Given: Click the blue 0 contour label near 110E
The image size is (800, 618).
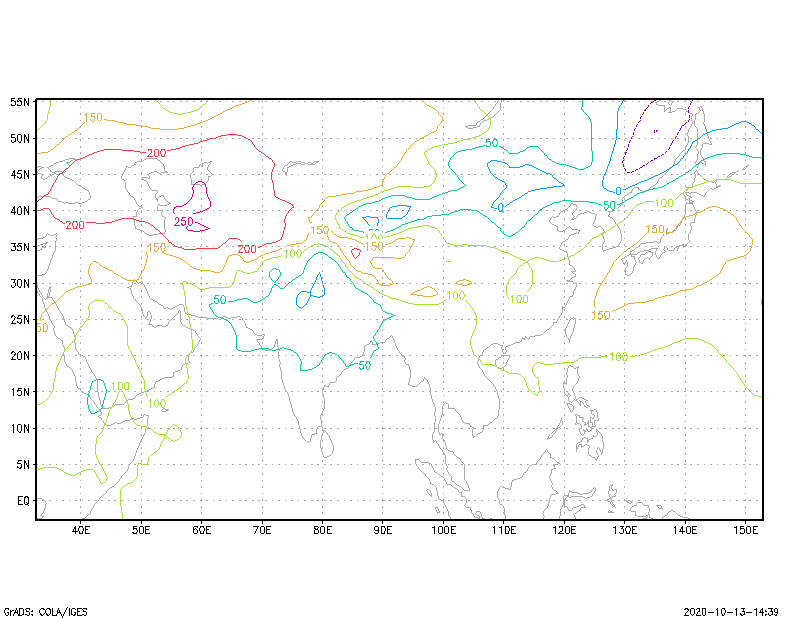Looking at the screenshot, I should (501, 208).
